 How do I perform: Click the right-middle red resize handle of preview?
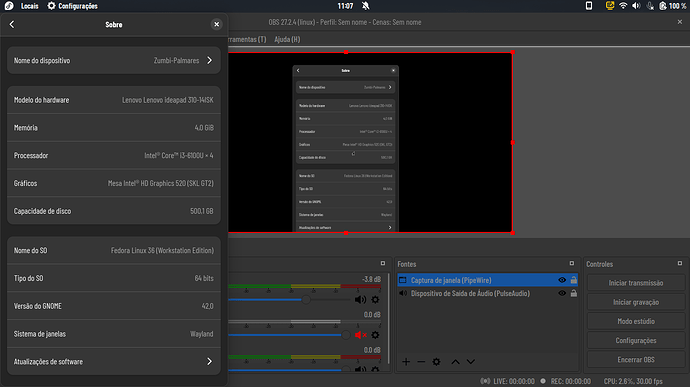(x=513, y=143)
